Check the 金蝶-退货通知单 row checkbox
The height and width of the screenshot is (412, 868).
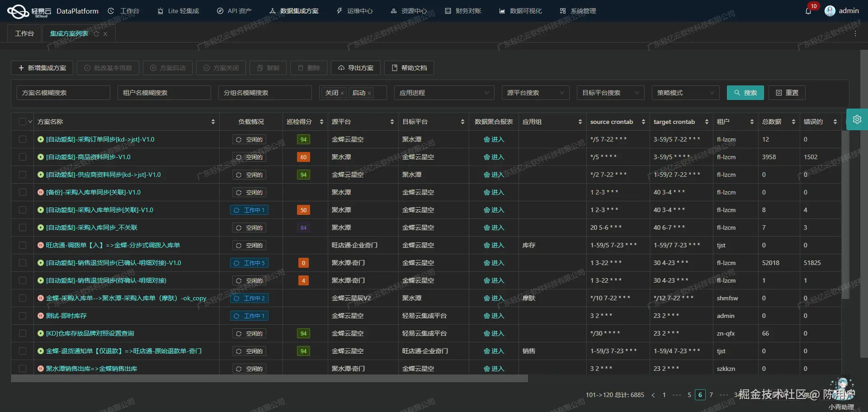tap(23, 351)
